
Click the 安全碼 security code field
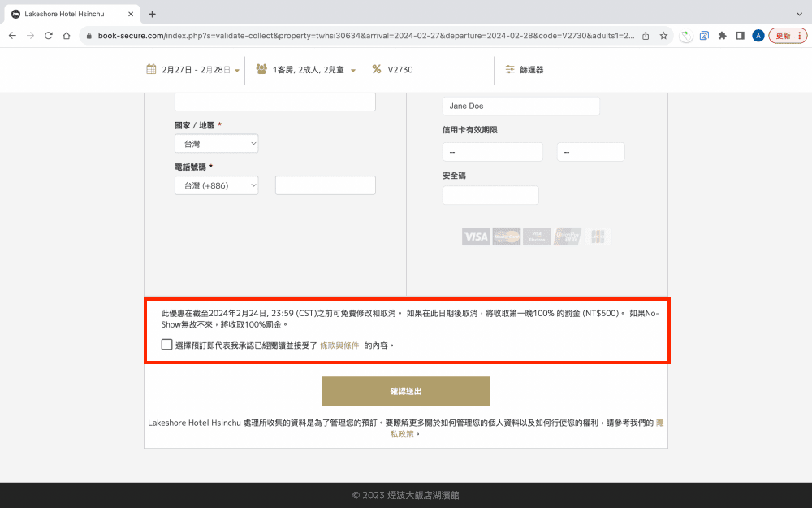pos(490,195)
